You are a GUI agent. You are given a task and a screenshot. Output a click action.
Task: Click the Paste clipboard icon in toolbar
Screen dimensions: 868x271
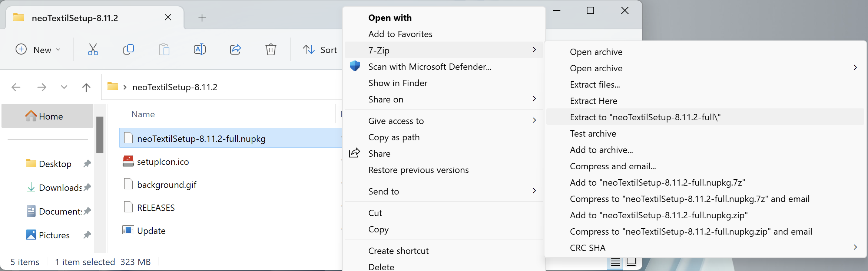tap(164, 49)
